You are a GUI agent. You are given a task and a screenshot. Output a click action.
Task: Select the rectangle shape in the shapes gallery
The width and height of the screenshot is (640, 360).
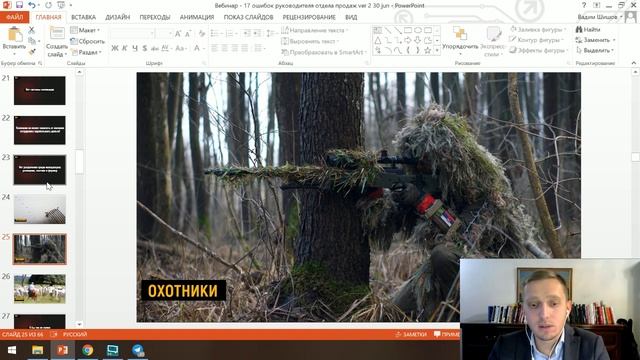[407, 30]
